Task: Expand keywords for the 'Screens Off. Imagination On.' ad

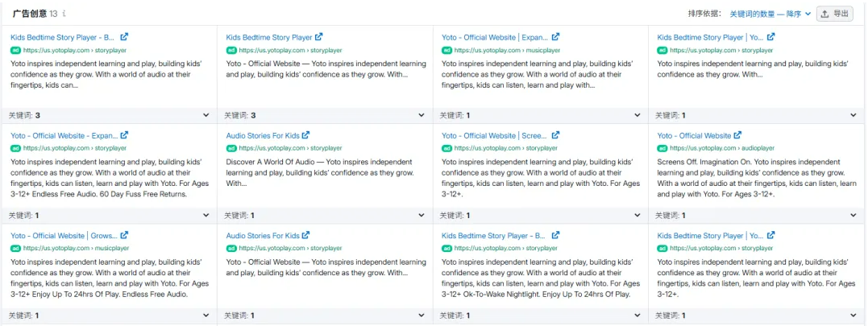Action: [853, 216]
